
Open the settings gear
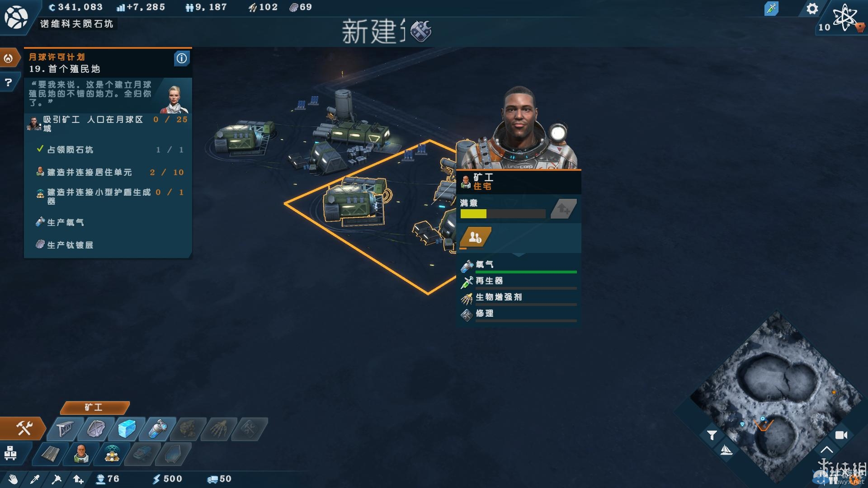(x=812, y=9)
